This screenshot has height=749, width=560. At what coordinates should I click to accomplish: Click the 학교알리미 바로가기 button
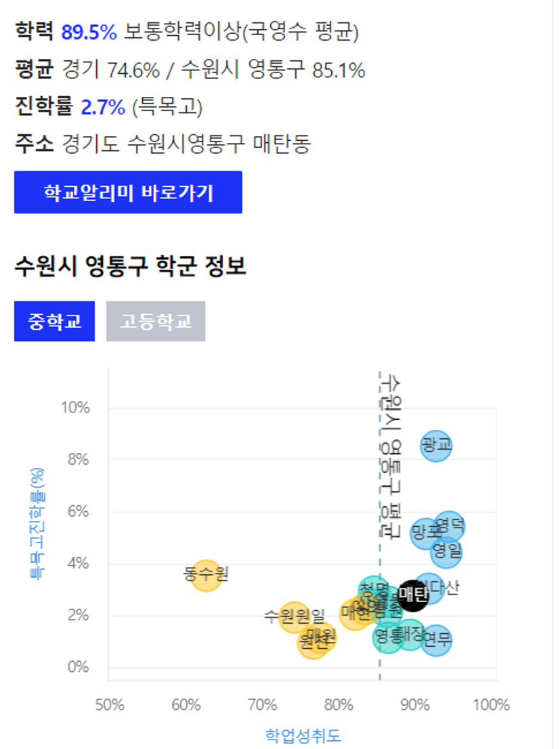click(128, 192)
